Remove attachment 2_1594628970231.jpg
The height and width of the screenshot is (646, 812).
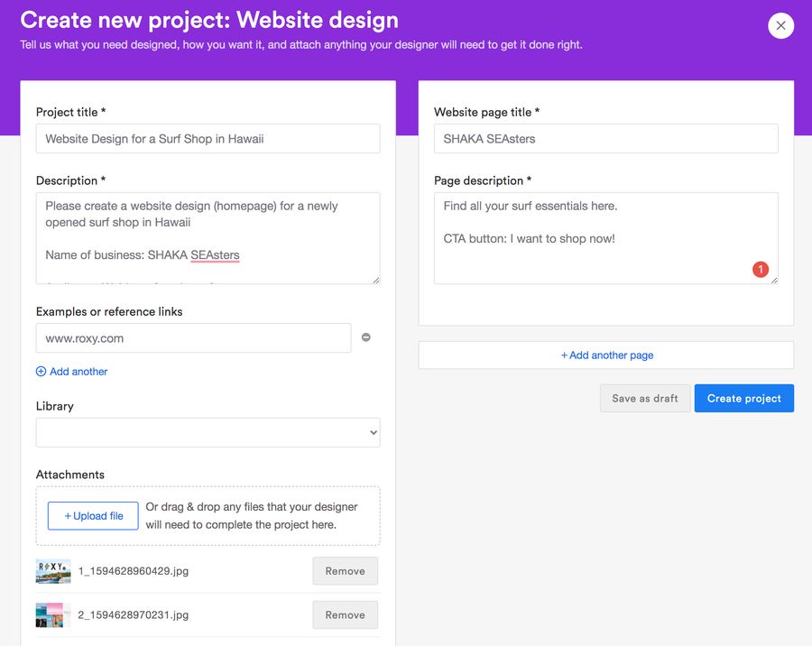(x=345, y=615)
